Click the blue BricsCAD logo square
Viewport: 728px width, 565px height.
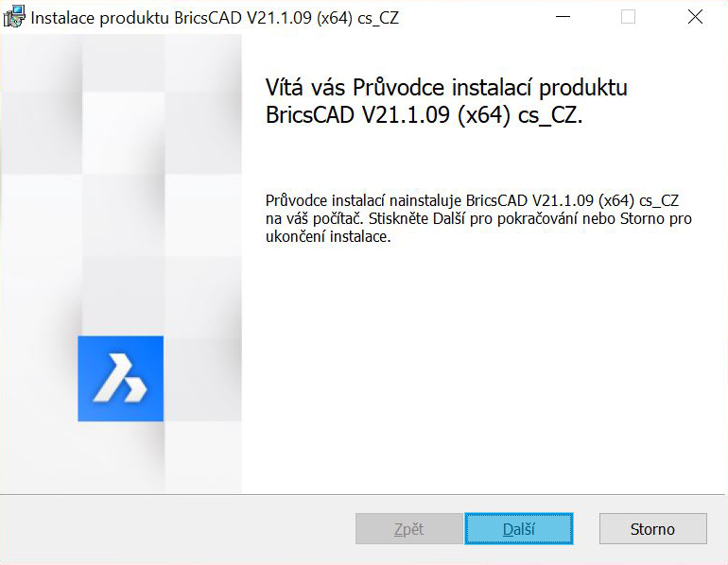pos(121,379)
